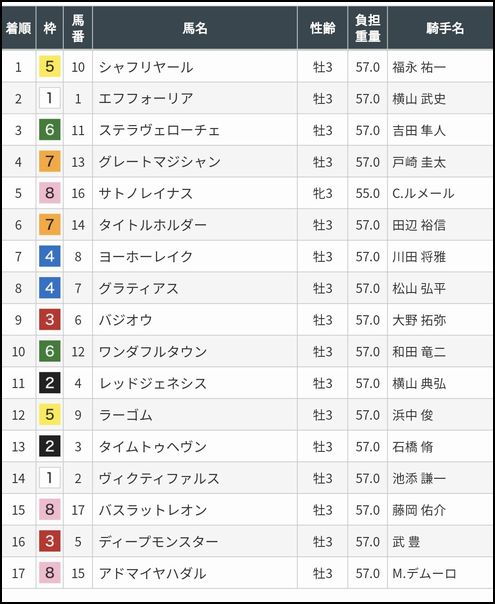
Task: Click horse name アドマイヤハダル
Action: (153, 574)
